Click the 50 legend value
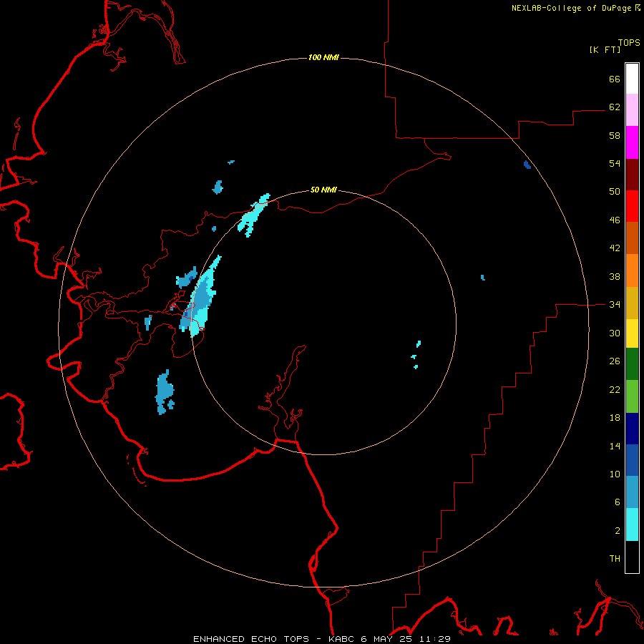 [x=615, y=192]
